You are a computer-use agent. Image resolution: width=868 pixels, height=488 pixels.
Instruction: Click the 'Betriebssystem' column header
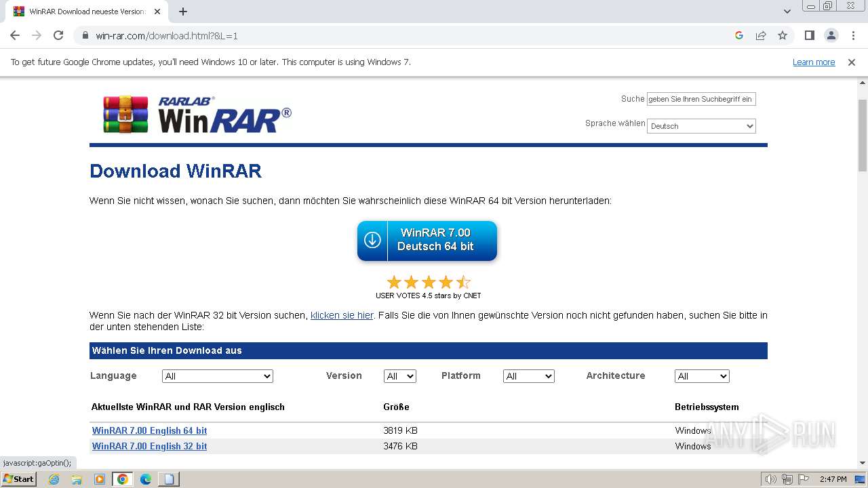coord(707,407)
